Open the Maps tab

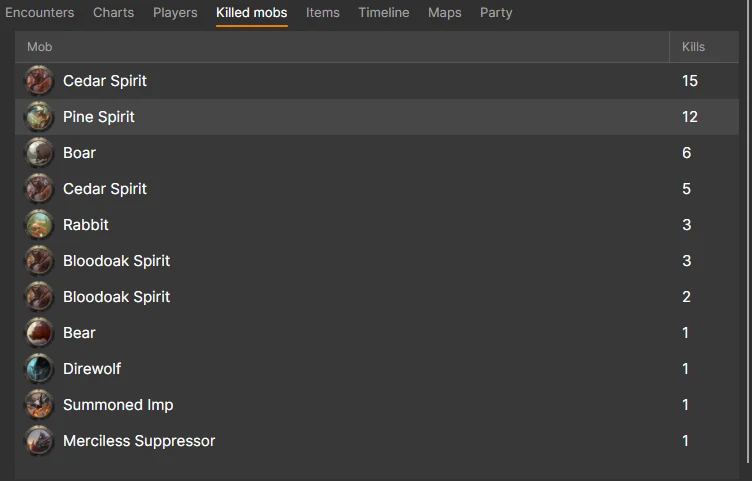pyautogui.click(x=445, y=12)
